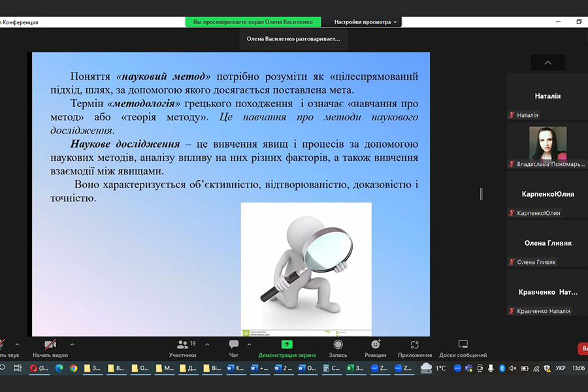Click muted mic icon beside КарпенкоЮлия label
The height and width of the screenshot is (392, 588).
click(512, 213)
